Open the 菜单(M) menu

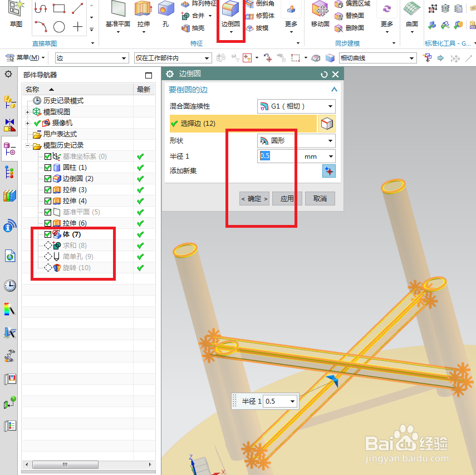point(26,57)
